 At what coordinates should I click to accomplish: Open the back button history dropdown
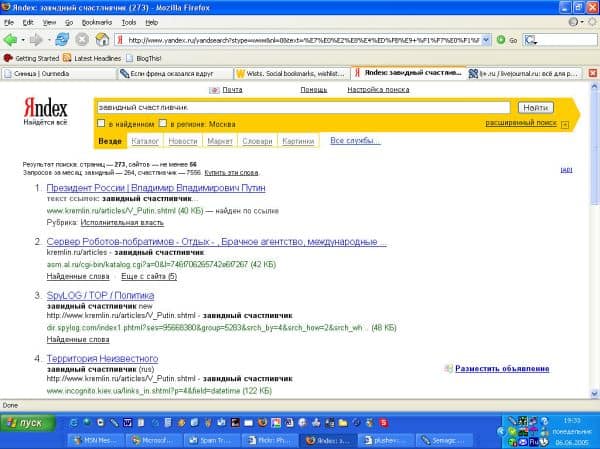[23, 40]
